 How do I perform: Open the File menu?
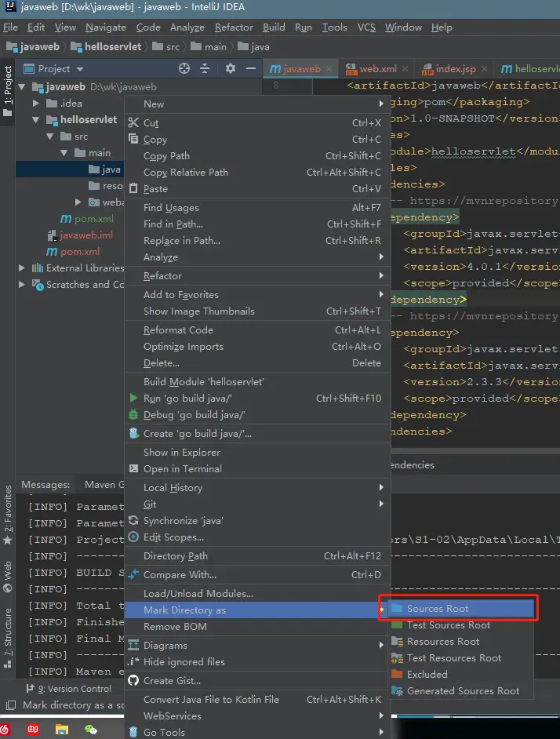click(10, 27)
